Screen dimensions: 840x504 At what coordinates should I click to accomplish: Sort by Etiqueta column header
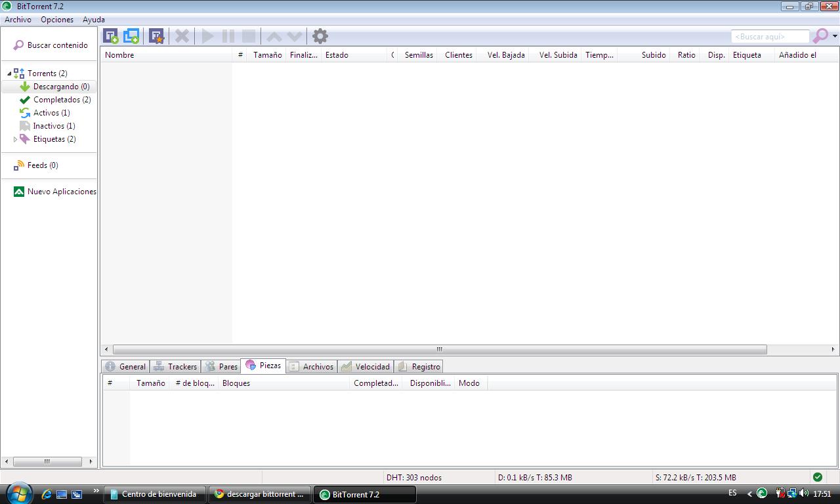click(x=751, y=55)
